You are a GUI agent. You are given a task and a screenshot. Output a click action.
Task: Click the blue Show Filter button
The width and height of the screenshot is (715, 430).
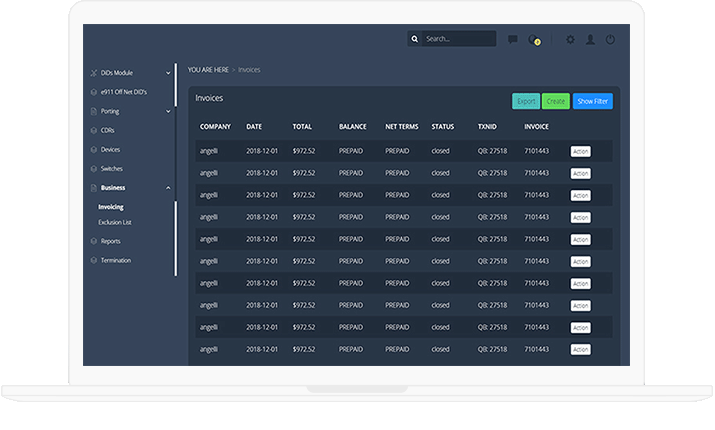coord(592,101)
